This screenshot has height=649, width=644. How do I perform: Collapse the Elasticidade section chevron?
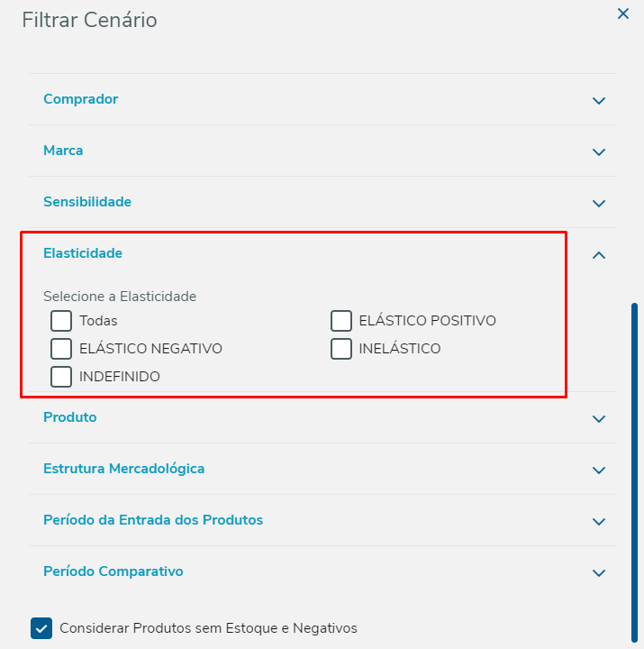point(599,255)
